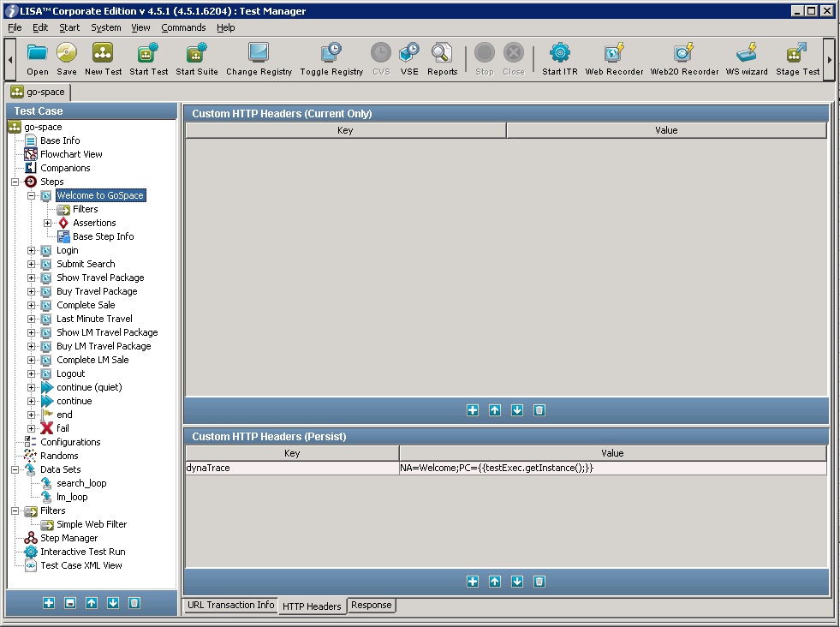The height and width of the screenshot is (627, 840).
Task: Open the Commands menu
Action: point(183,27)
